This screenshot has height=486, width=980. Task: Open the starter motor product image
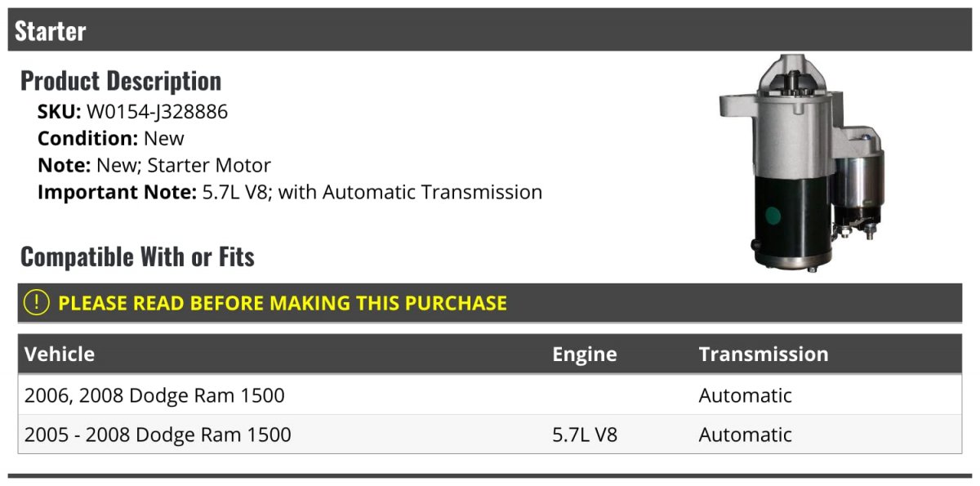click(x=802, y=163)
